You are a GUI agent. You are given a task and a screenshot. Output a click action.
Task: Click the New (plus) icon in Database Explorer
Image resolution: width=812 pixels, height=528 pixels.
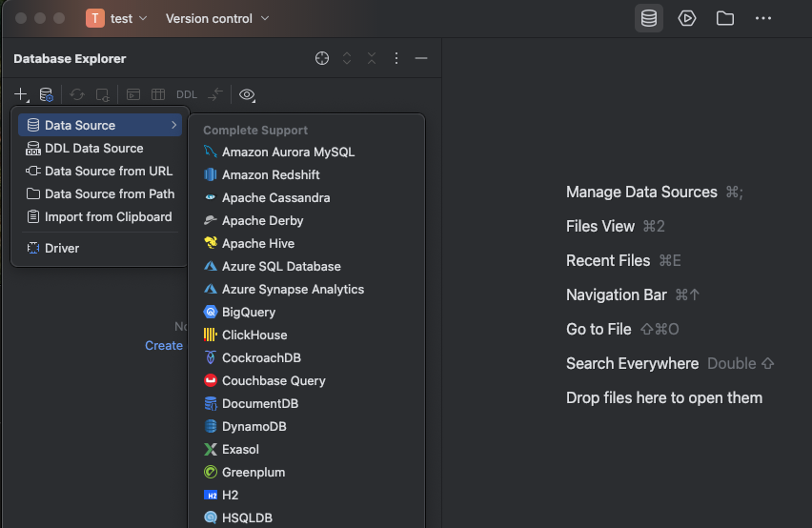(x=20, y=94)
